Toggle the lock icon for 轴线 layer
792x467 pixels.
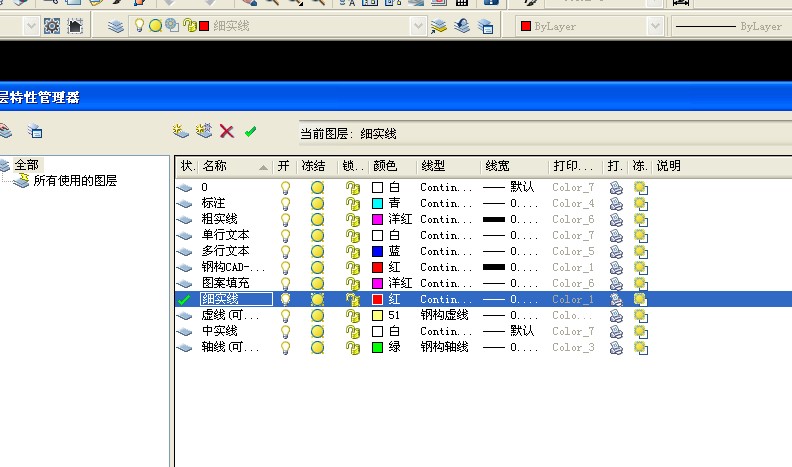pyautogui.click(x=353, y=348)
